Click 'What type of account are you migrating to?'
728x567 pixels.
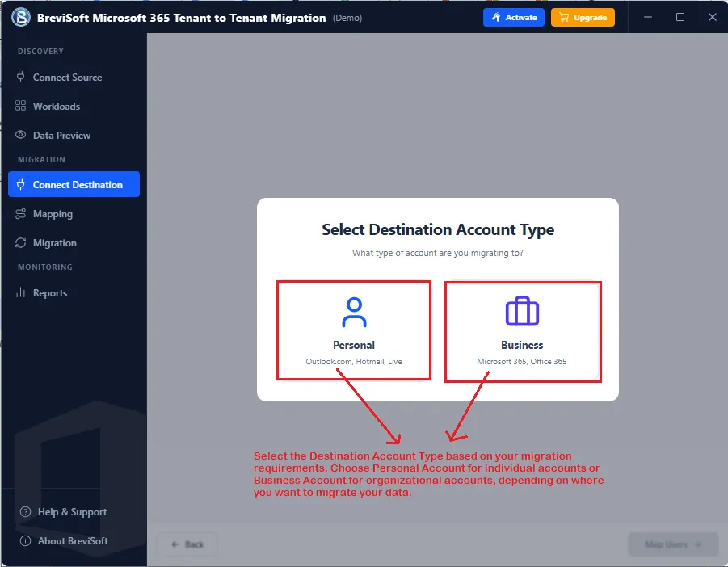(438, 253)
